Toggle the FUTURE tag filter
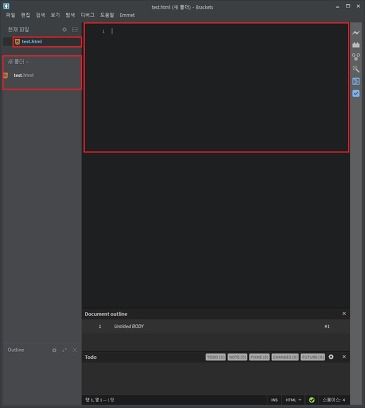The image size is (365, 408). tap(313, 357)
